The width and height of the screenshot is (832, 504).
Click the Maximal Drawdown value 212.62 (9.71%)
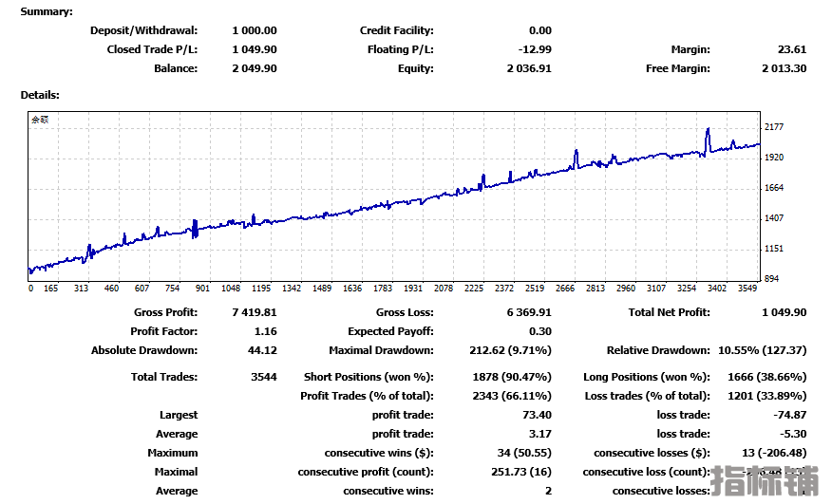coord(512,350)
